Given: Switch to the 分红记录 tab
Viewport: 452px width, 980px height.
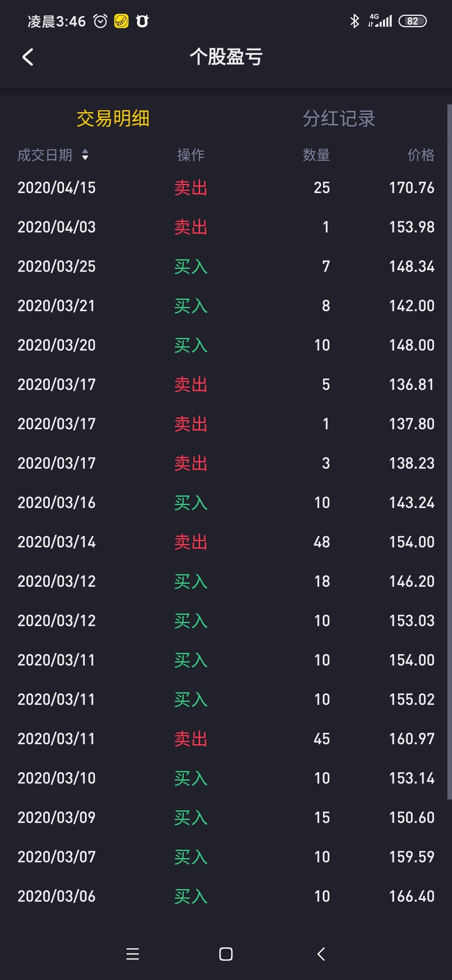Looking at the screenshot, I should [x=339, y=119].
